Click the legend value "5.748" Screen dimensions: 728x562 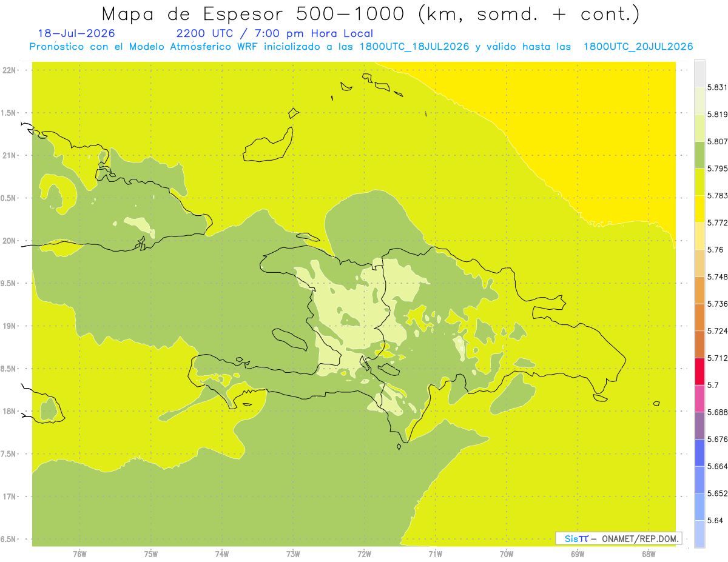click(717, 277)
